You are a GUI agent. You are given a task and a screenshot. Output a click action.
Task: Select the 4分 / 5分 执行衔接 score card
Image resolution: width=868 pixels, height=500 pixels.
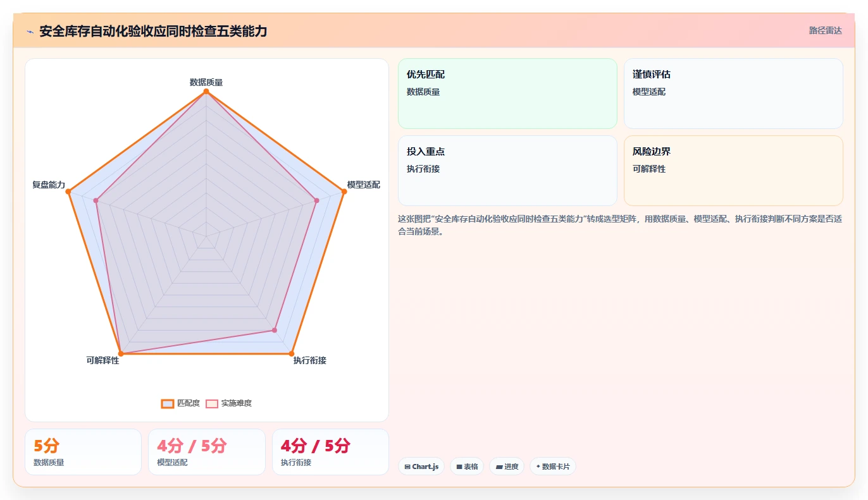coord(330,452)
